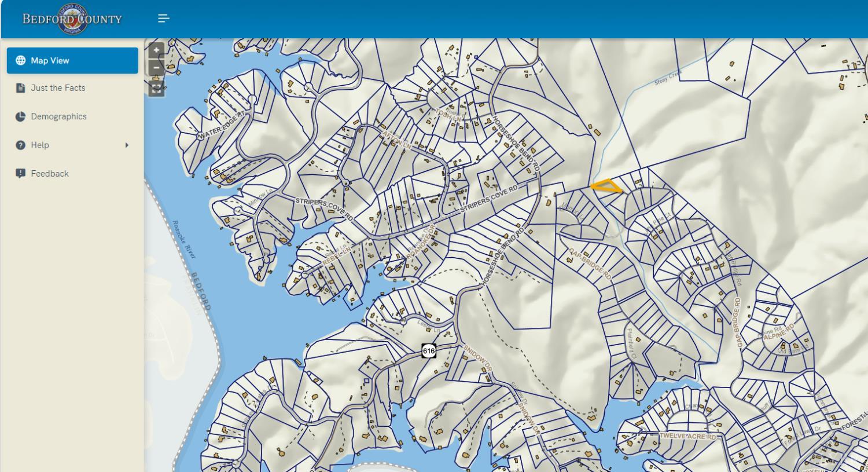Click the globe icon beside Map View
This screenshot has width=868, height=472.
[21, 60]
